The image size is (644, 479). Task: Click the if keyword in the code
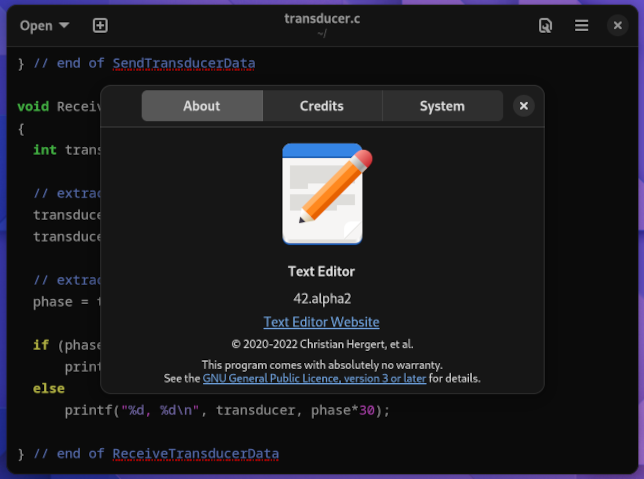point(41,345)
